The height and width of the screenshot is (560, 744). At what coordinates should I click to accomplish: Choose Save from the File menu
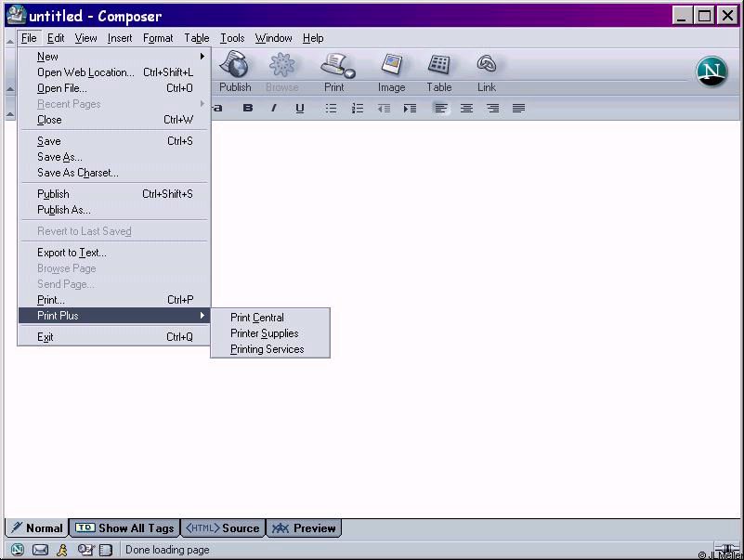[x=114, y=141]
